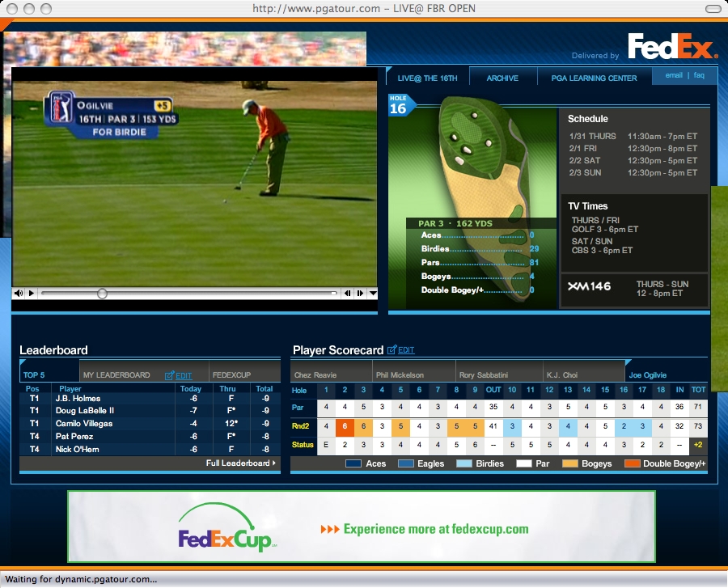Switch to the LIVE@ THE 16TH tab
This screenshot has height=588, width=728.
(x=427, y=78)
